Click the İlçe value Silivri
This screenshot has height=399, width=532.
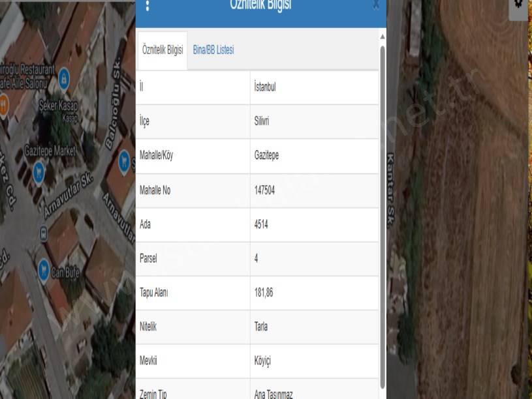tap(261, 121)
